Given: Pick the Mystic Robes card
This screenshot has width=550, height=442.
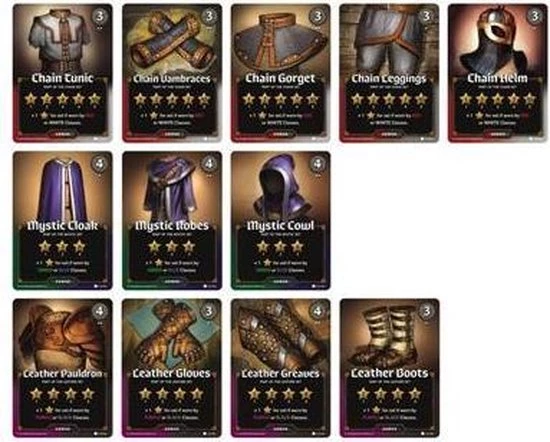Looking at the screenshot, I should point(172,221).
